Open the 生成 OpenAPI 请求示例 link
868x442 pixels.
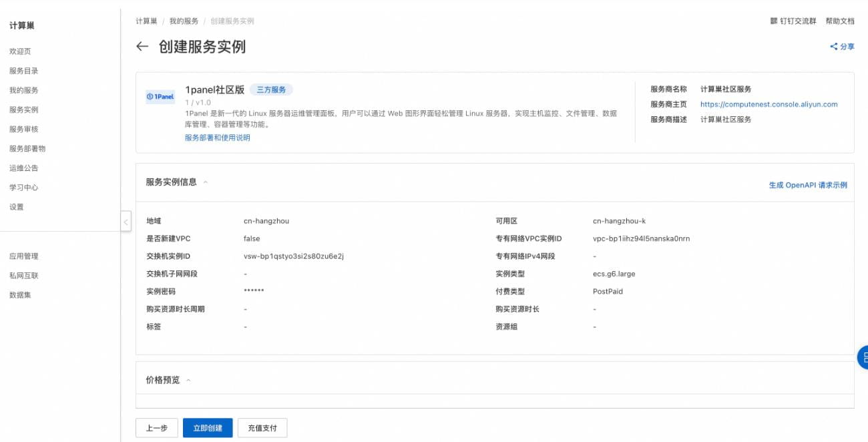807,185
